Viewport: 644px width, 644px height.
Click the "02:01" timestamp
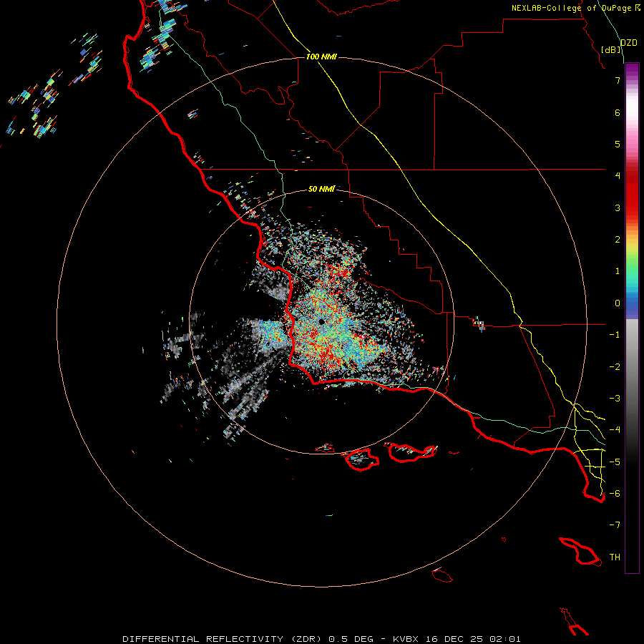tap(505, 639)
